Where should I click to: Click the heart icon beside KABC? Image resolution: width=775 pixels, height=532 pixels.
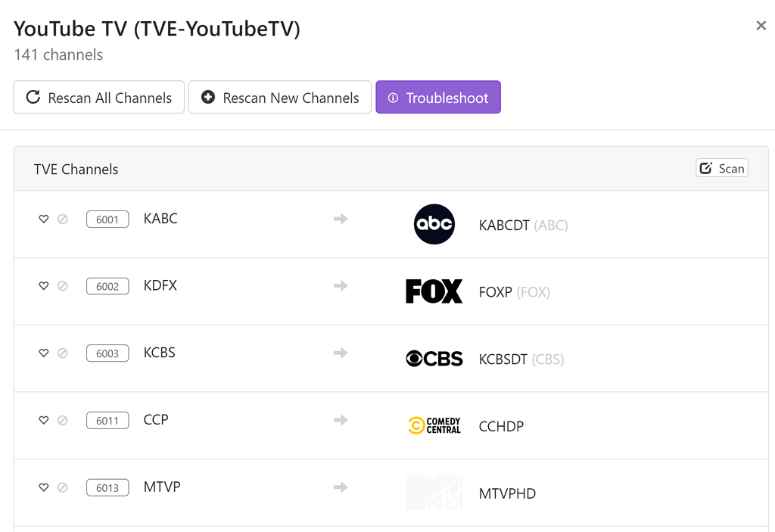[44, 219]
